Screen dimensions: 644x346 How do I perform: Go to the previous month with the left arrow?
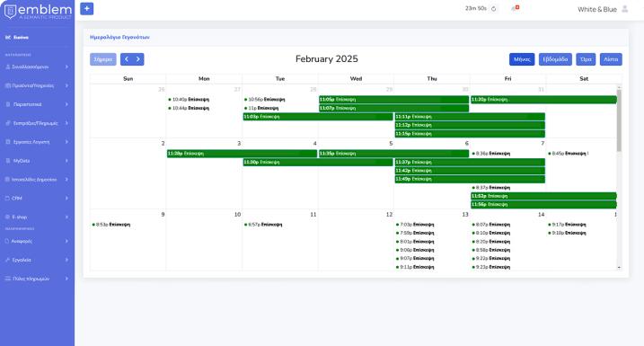pos(127,59)
